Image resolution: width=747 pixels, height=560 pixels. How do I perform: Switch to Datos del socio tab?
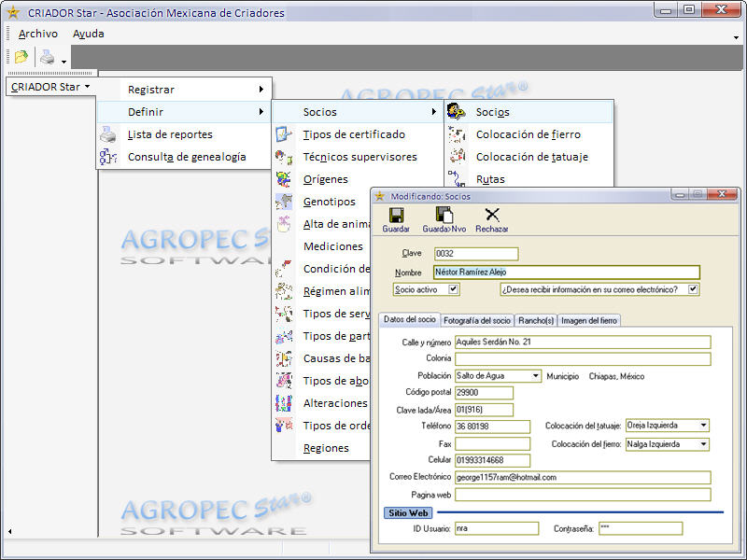point(410,319)
